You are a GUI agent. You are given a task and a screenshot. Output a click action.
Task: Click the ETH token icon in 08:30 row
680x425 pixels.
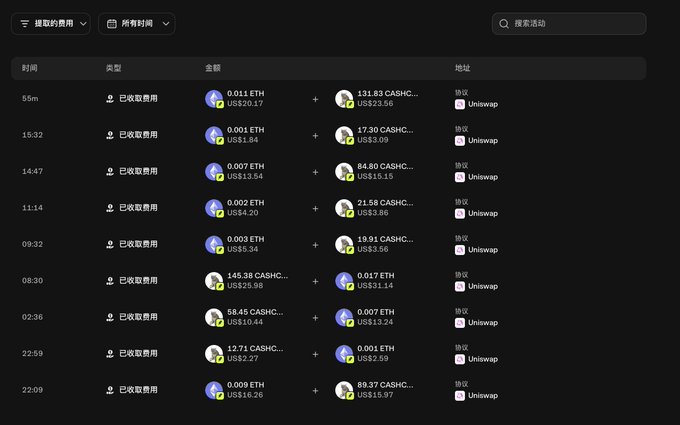tap(344, 281)
